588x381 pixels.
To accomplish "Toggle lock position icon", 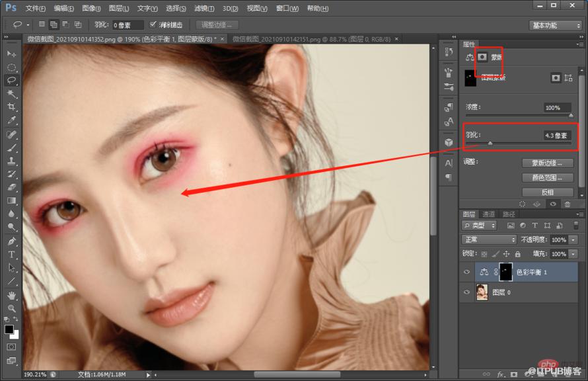I will 506,254.
